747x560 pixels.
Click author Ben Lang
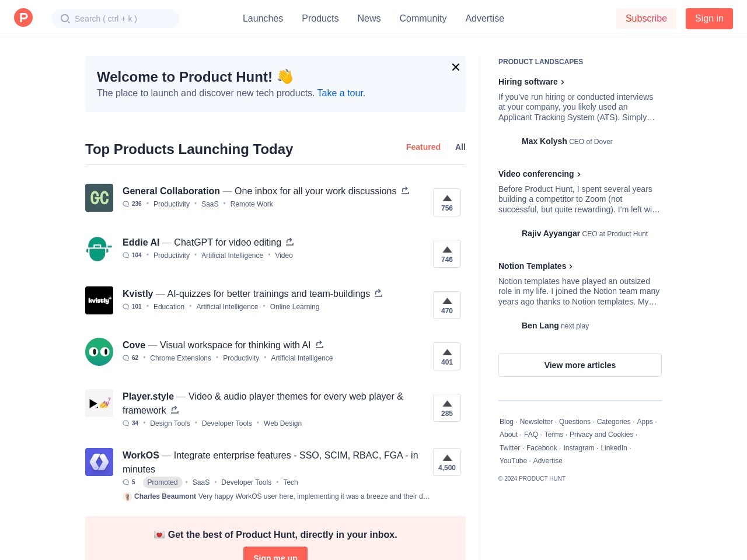[x=540, y=325]
